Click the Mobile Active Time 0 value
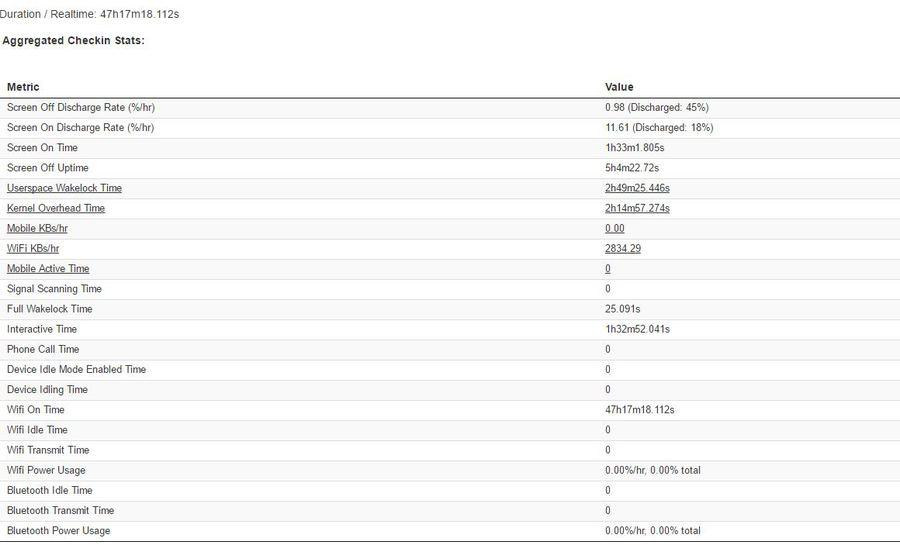 (x=608, y=268)
